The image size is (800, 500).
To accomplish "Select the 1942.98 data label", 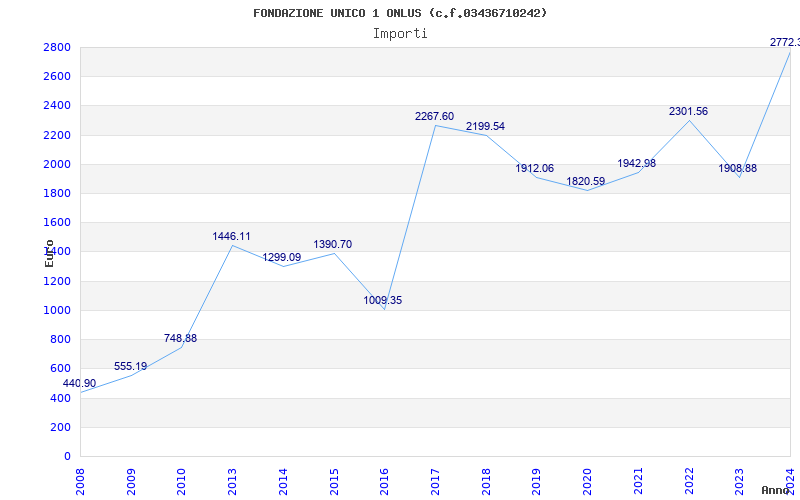I will 636,163.
